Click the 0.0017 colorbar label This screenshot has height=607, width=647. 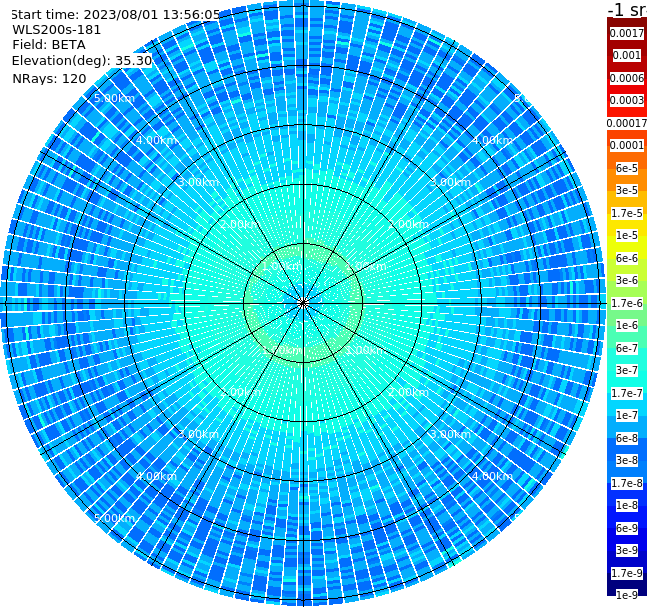627,33
